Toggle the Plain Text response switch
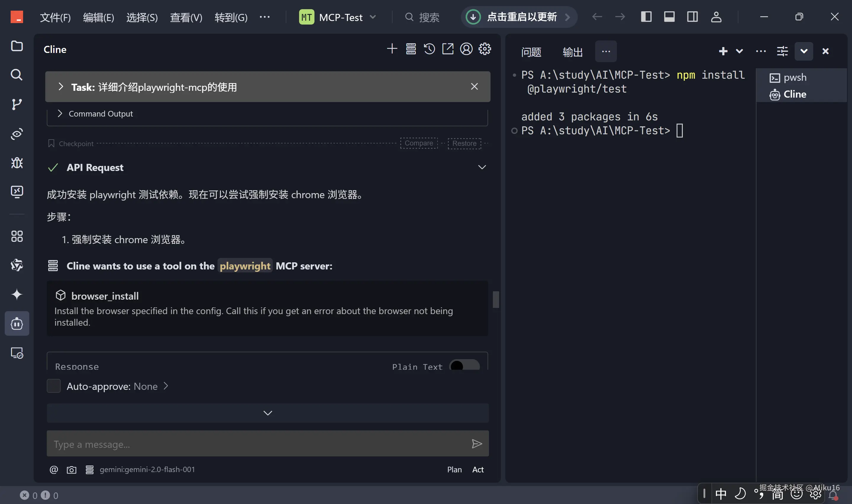Image resolution: width=852 pixels, height=504 pixels. pyautogui.click(x=464, y=366)
